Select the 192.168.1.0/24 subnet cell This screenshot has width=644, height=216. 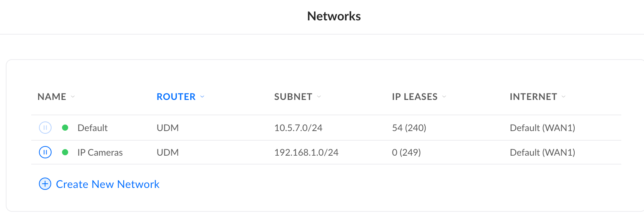pos(306,153)
